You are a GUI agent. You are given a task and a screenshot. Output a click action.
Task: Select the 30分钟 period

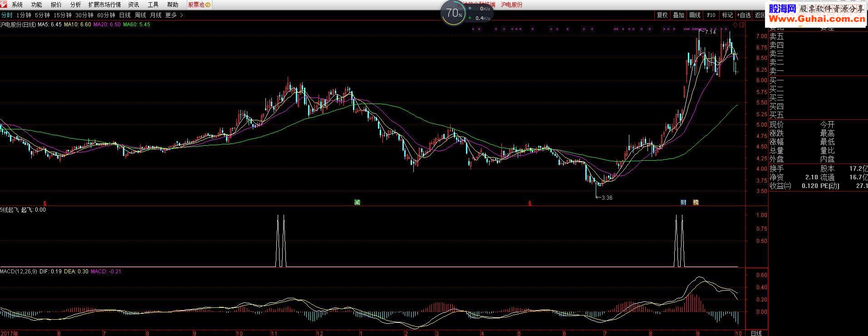click(x=84, y=15)
